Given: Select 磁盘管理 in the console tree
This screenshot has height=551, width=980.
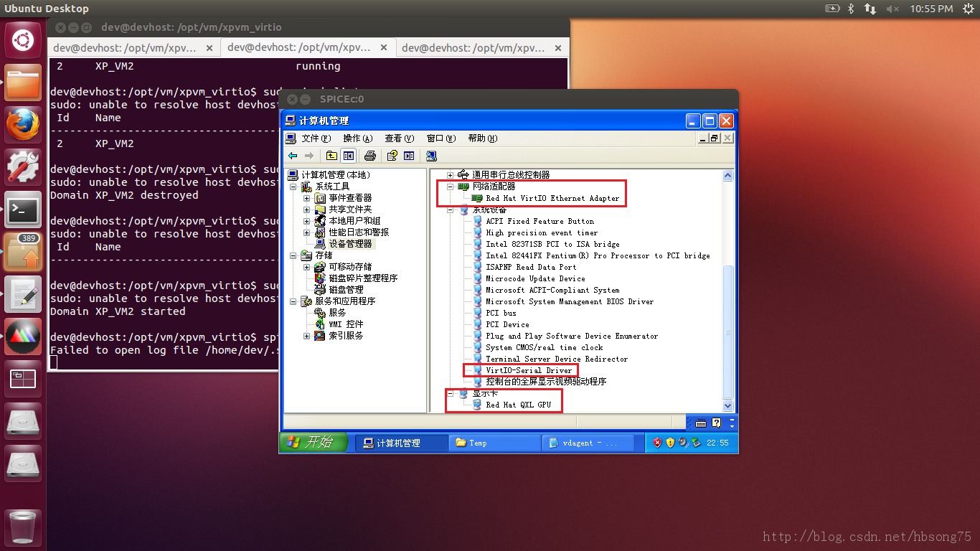Looking at the screenshot, I should click(x=346, y=290).
